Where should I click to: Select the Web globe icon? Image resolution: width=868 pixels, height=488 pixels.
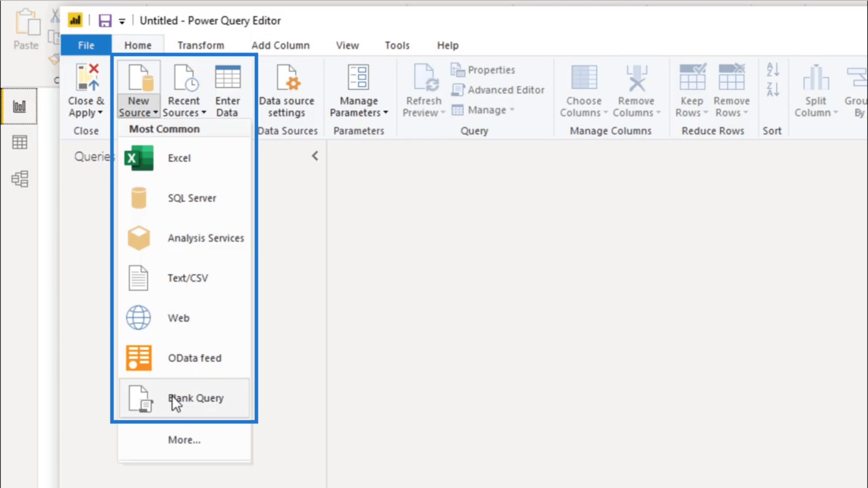pyautogui.click(x=138, y=318)
